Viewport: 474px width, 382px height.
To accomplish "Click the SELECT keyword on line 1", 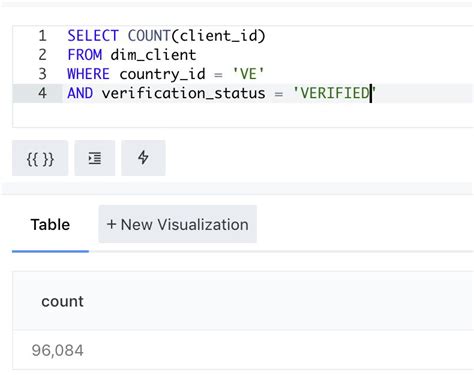I will click(x=93, y=36).
